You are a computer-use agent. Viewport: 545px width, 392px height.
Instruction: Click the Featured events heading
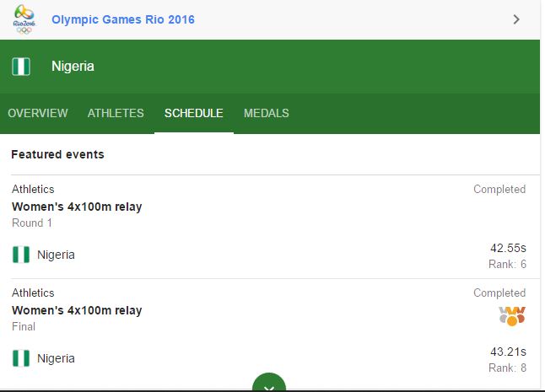tap(57, 154)
